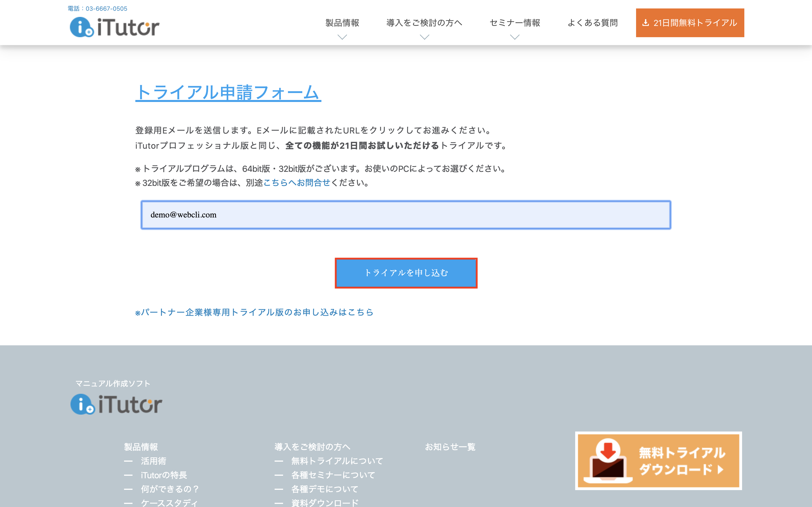Click the download arrow icon on the orange footer banner
Screen dimensions: 812x507
(x=609, y=451)
